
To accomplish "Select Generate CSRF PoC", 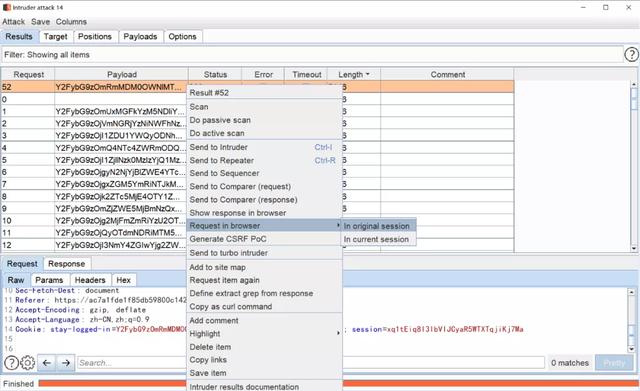I will coord(264,239).
